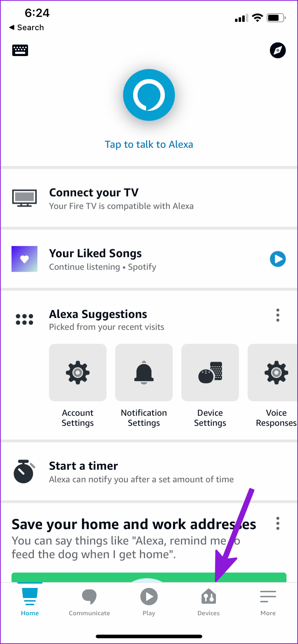Open the More tab

268,602
